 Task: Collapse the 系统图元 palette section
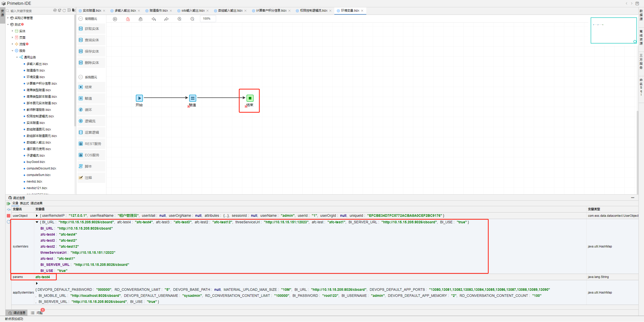[x=80, y=77]
